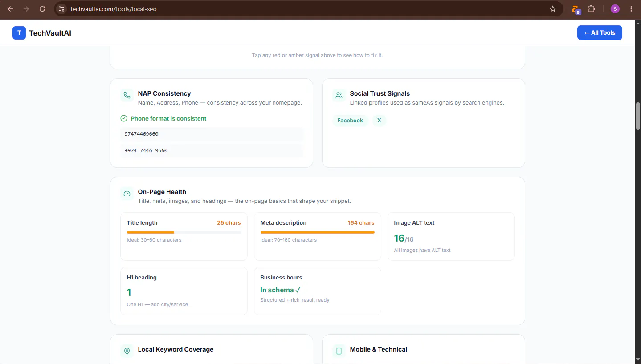Open the Extensions puzzle icon
This screenshot has height=364, width=641.
tap(592, 9)
